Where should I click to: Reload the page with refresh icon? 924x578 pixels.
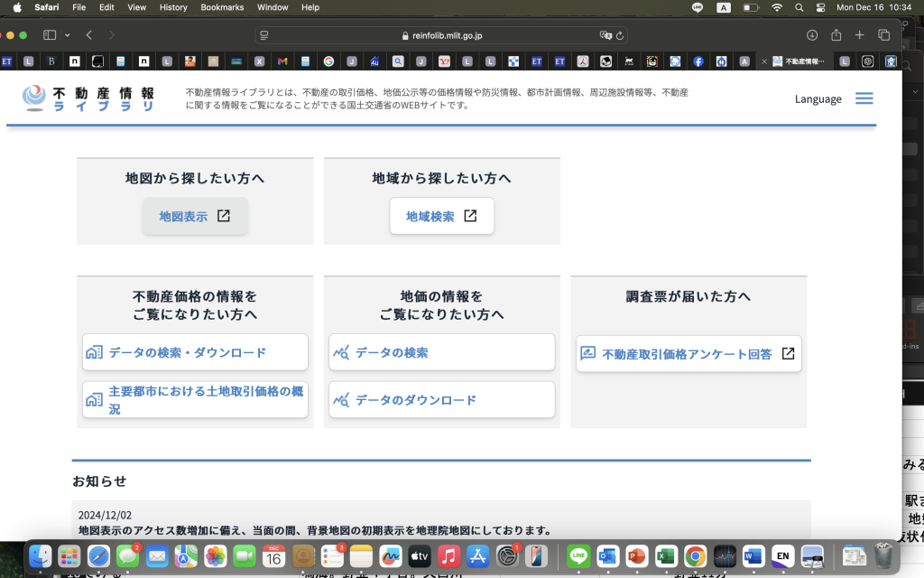[x=620, y=35]
